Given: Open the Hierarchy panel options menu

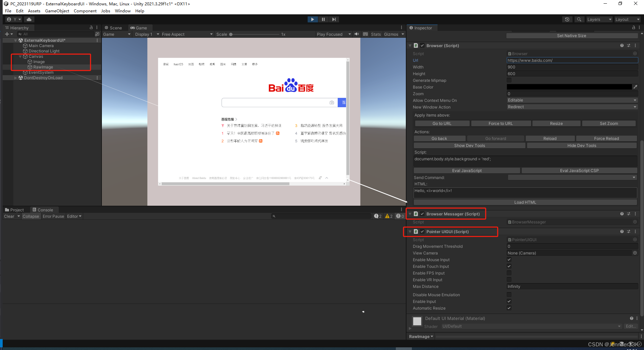Looking at the screenshot, I should 97,28.
